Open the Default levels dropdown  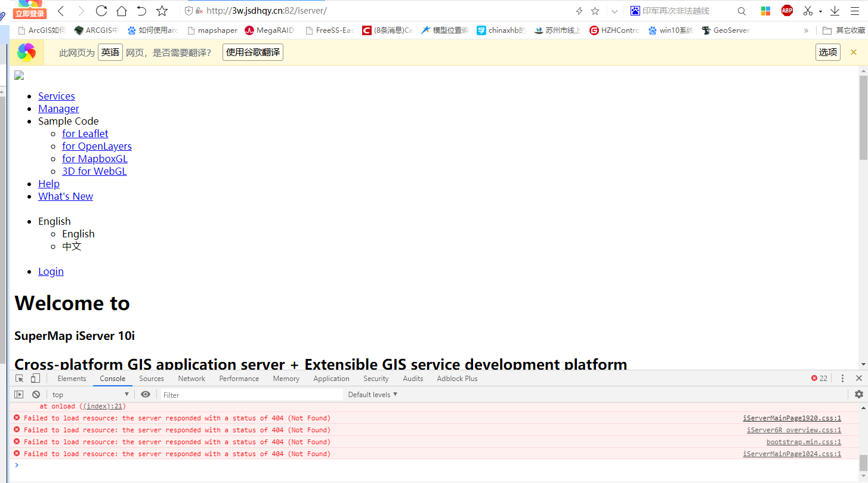click(x=373, y=394)
